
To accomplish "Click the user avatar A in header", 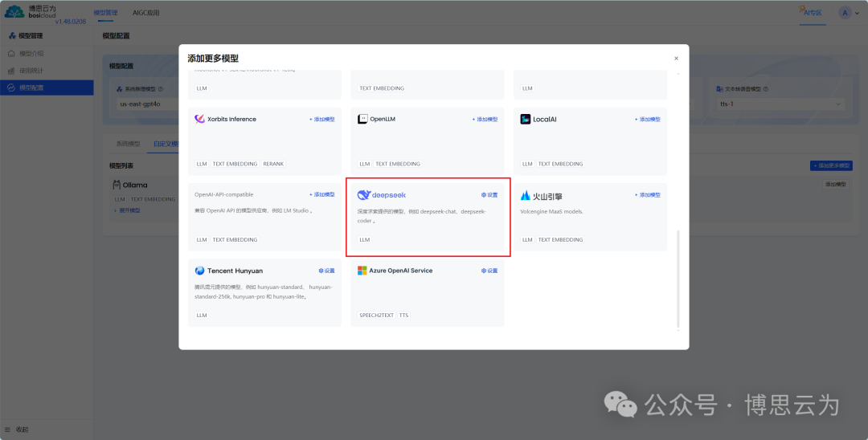I will [845, 13].
